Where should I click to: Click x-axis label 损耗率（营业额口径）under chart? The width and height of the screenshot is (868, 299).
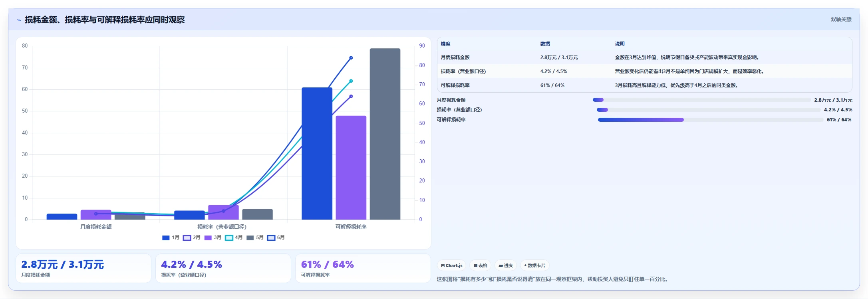(222, 227)
